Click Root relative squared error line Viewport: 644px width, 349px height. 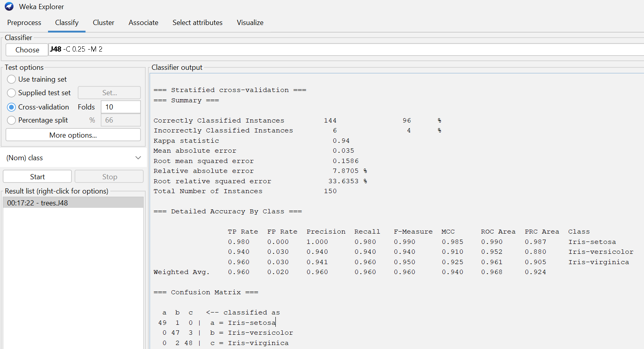tap(260, 181)
